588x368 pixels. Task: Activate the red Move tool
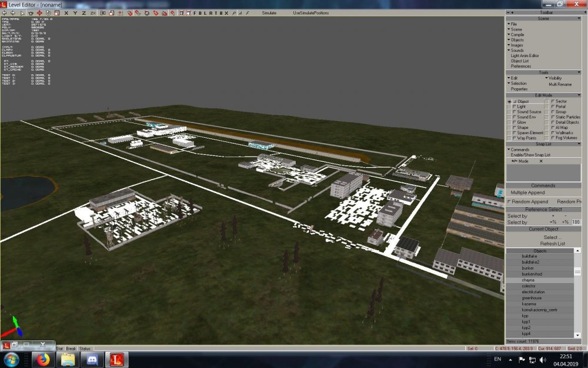pyautogui.click(x=39, y=13)
